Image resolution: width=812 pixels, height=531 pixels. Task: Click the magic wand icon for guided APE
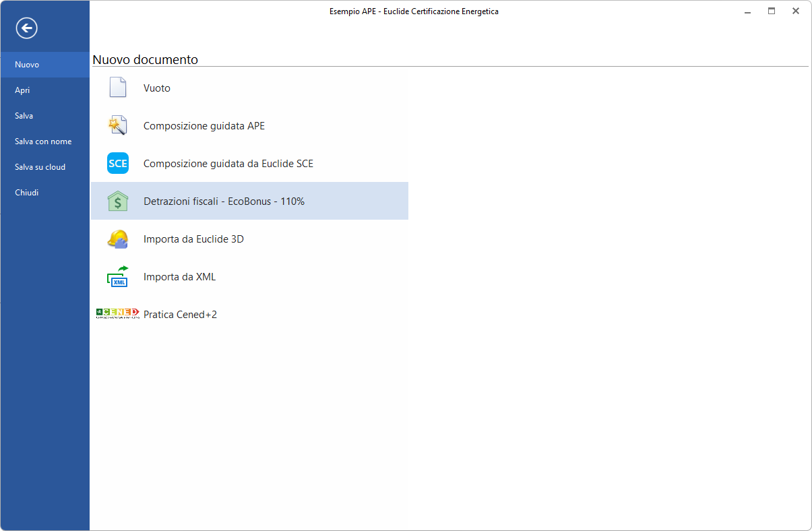point(118,125)
